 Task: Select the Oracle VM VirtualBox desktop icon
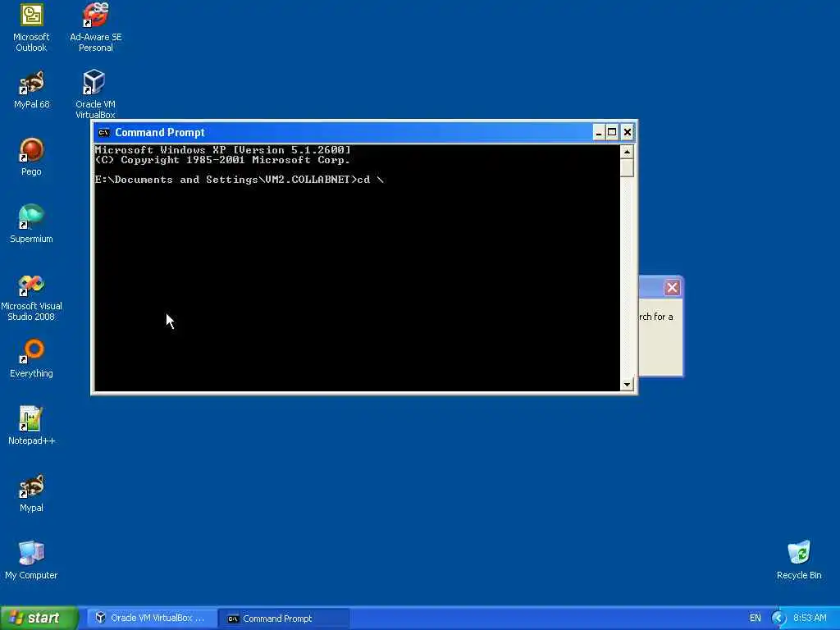pyautogui.click(x=95, y=94)
